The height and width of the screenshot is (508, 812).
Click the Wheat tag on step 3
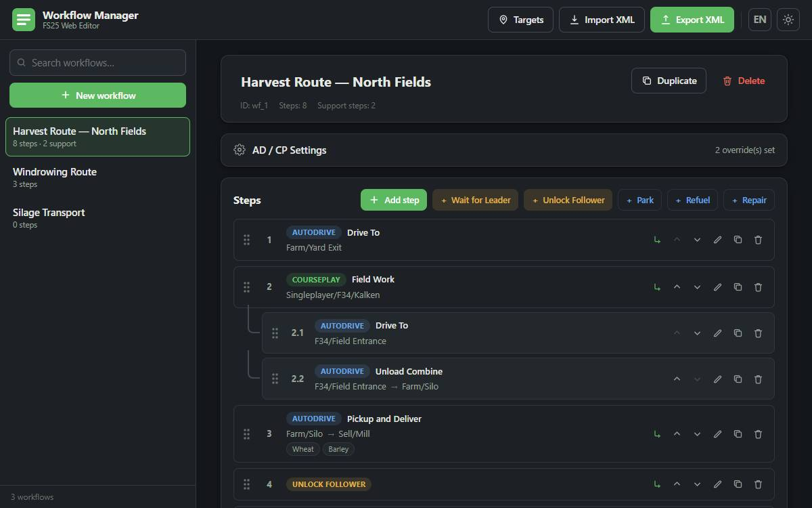pos(302,449)
